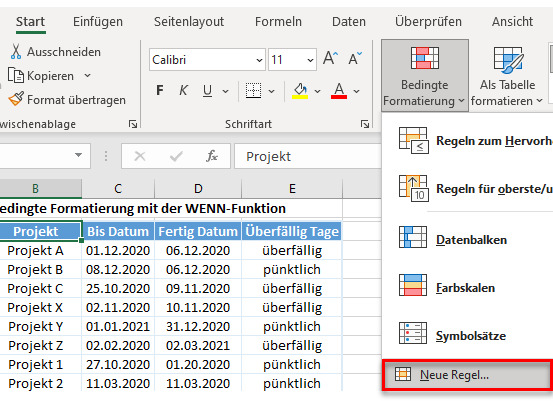Open Als Tabelle formatieren
The height and width of the screenshot is (401, 553).
click(508, 75)
